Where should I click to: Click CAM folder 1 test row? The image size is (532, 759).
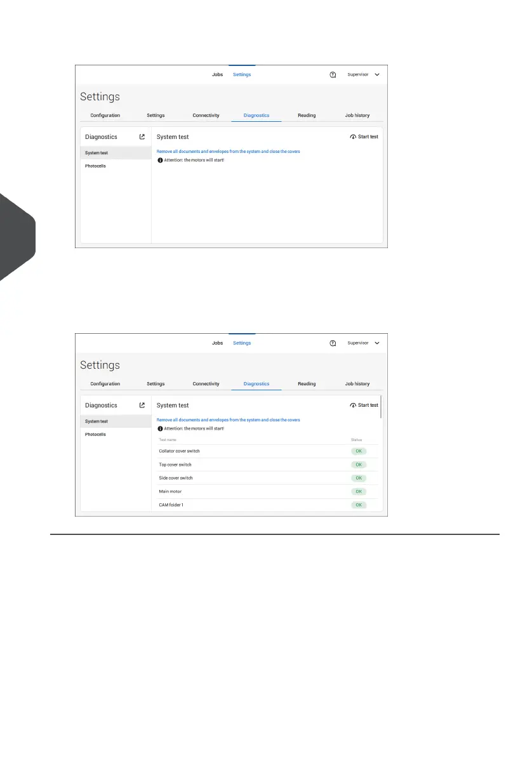(x=268, y=505)
